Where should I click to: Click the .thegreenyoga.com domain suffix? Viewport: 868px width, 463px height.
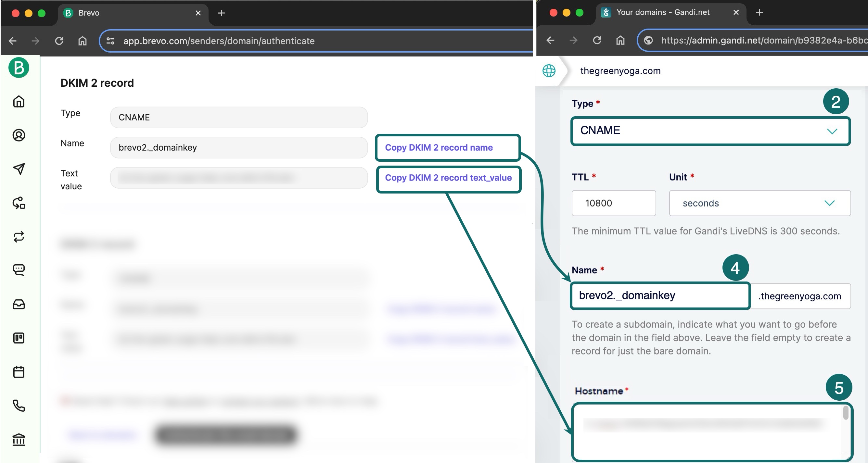point(799,296)
